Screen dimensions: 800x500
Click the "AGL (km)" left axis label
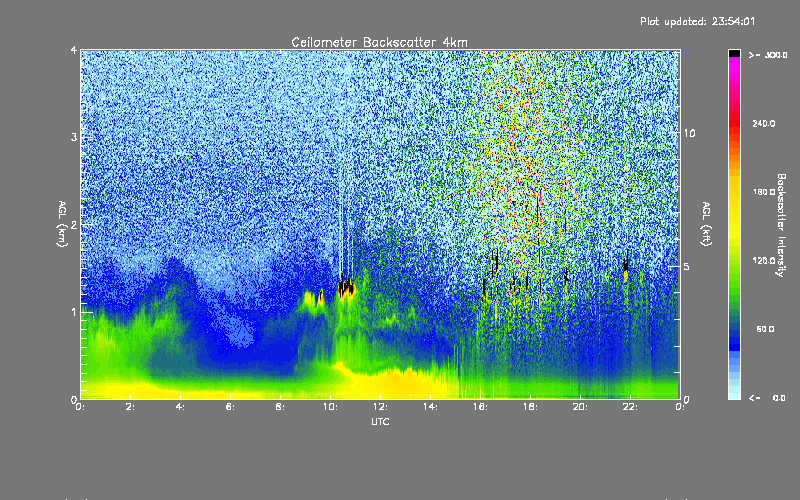(63, 224)
